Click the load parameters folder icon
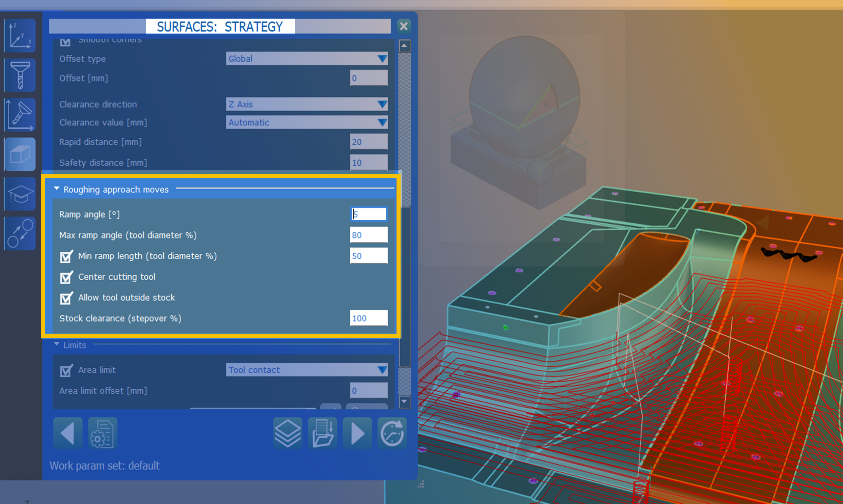Viewport: 843px width, 504px height. 322,433
